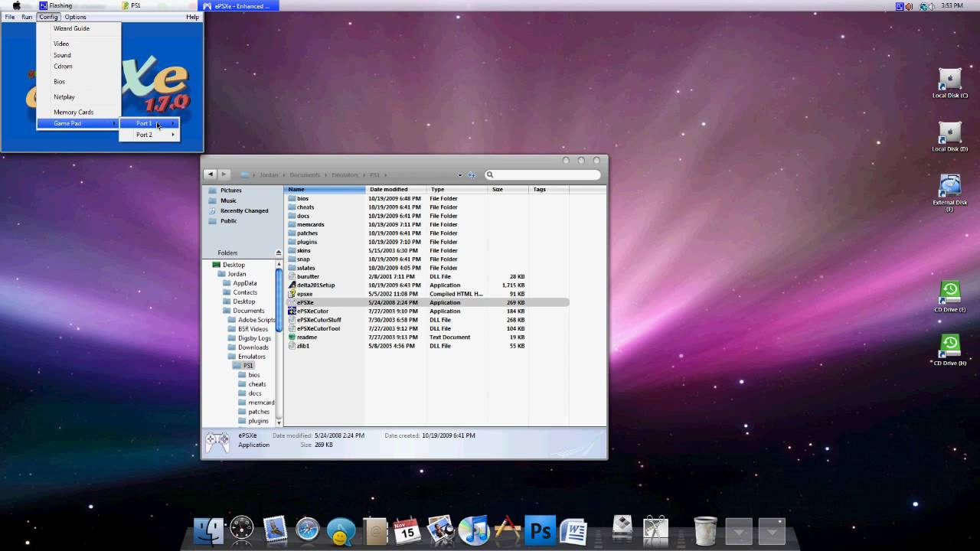Click the Safari compass icon in dock

point(308,530)
